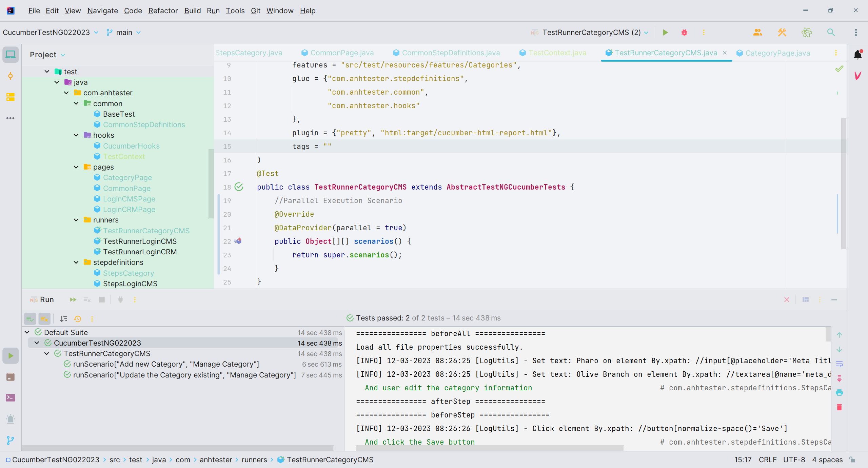This screenshot has width=868, height=468.
Task: Close TestRunnerCategoryCMS.java tab
Action: pos(725,53)
